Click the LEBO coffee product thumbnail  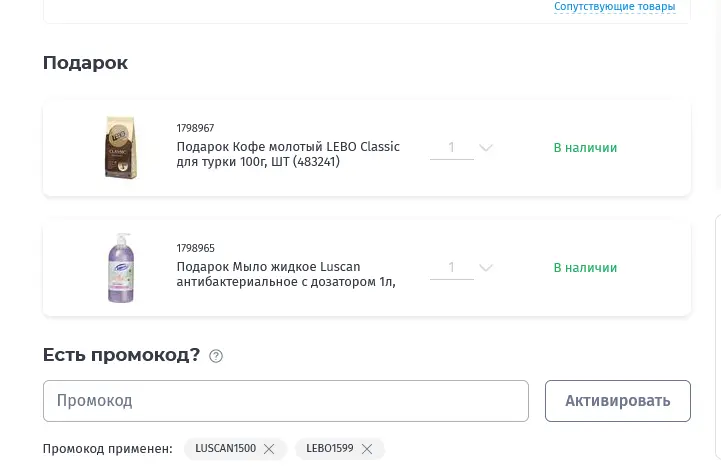pyautogui.click(x=120, y=148)
